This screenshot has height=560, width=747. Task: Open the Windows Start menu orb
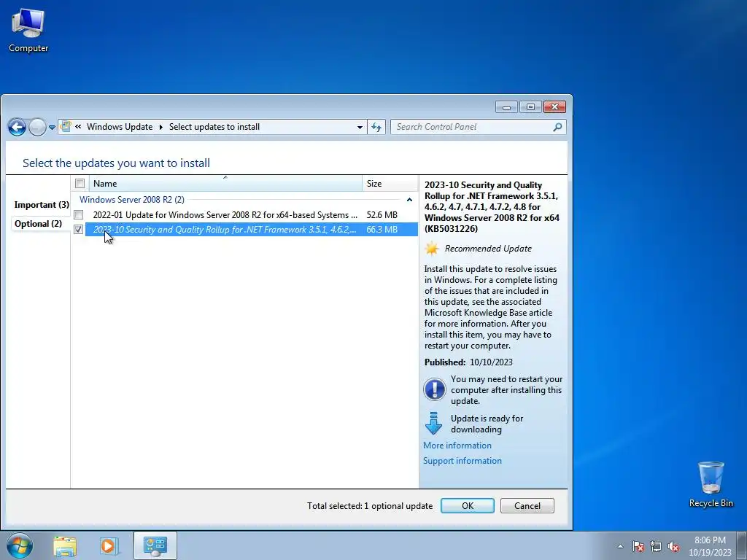coord(20,545)
